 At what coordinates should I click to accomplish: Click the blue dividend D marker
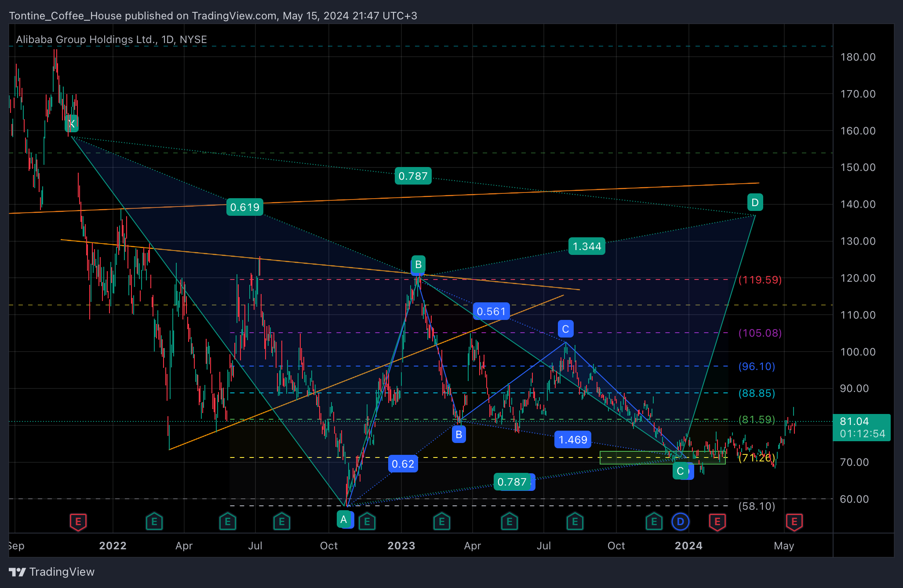[681, 522]
